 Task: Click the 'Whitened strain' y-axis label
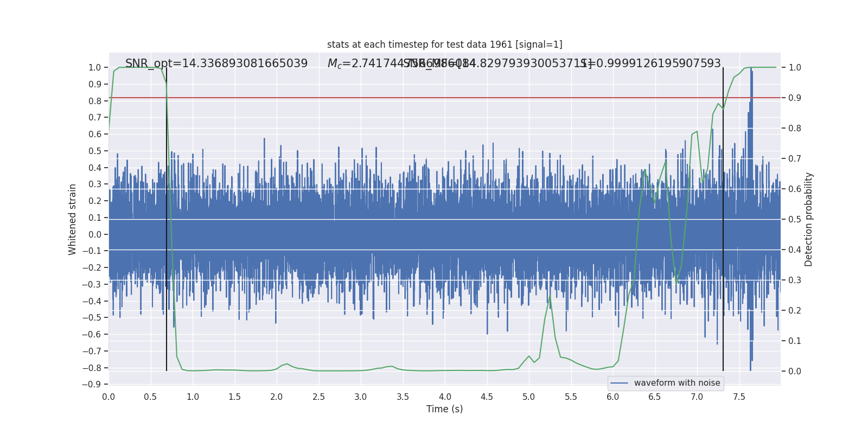[x=73, y=219]
